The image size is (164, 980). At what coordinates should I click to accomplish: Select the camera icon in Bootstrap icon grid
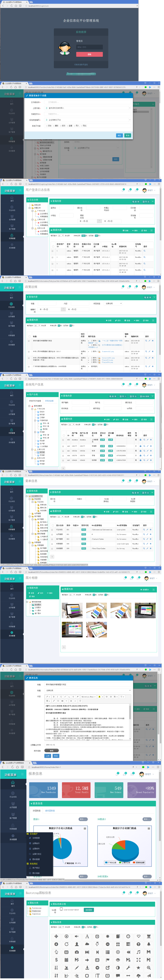pyautogui.click(x=77, y=952)
